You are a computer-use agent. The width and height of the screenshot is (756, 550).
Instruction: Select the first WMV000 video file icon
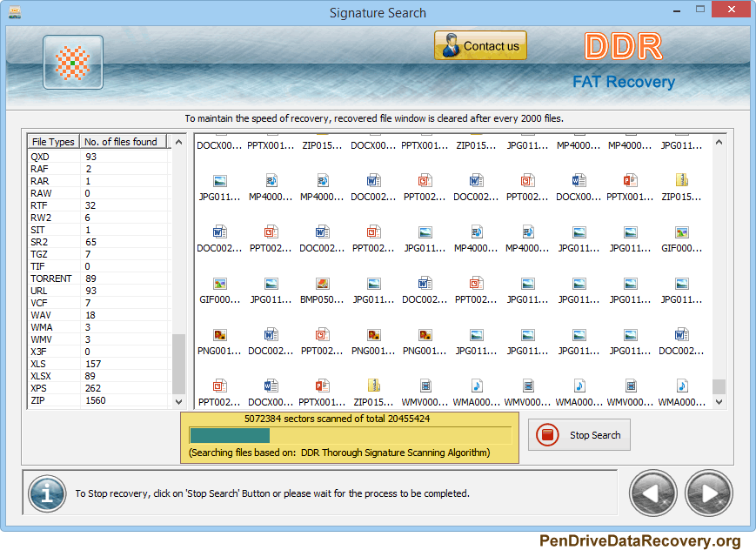[425, 386]
